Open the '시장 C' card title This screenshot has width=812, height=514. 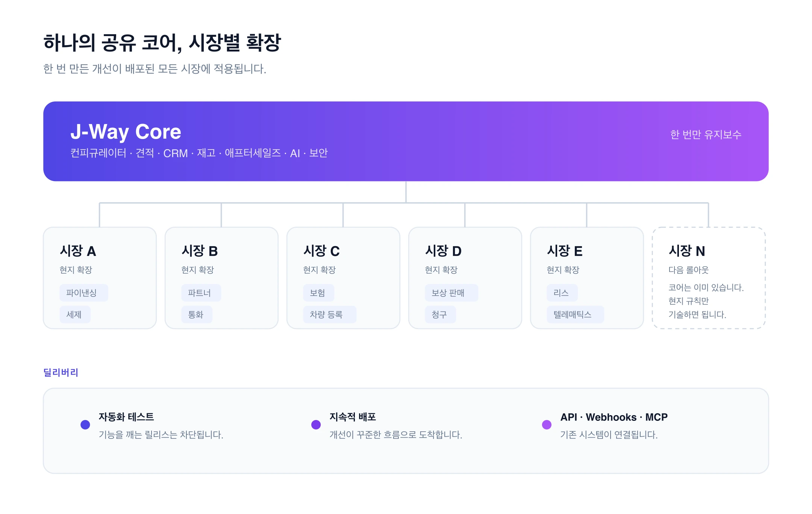[x=321, y=251]
